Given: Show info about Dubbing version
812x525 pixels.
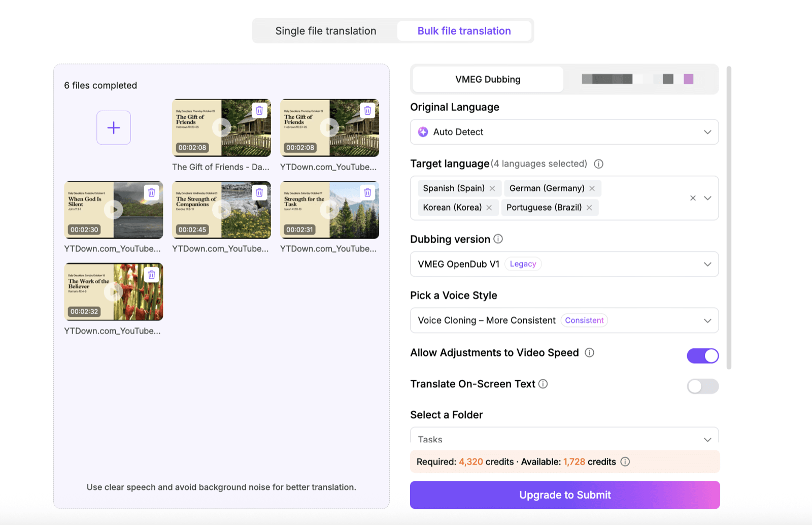Looking at the screenshot, I should click(x=498, y=239).
